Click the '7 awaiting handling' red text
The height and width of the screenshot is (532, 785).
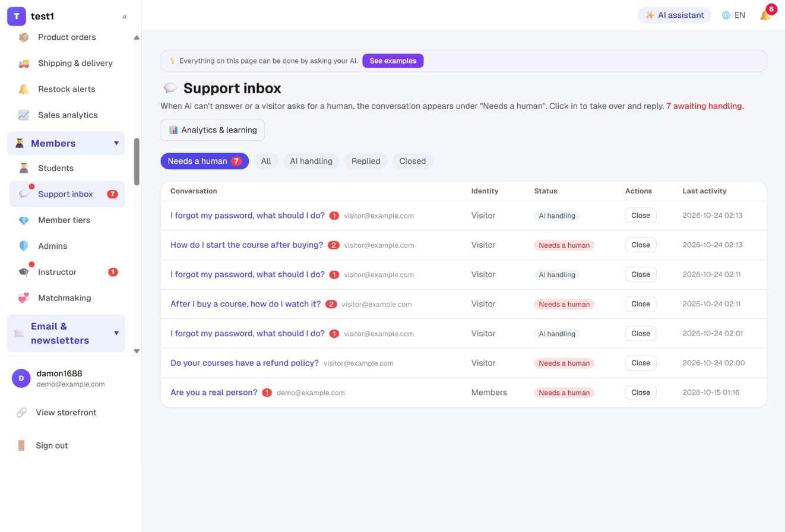705,106
